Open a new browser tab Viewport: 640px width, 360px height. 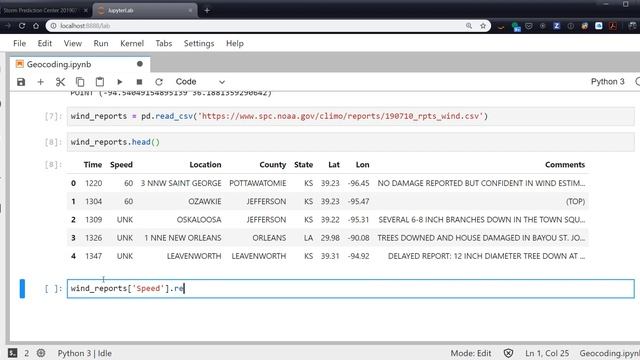[207, 10]
